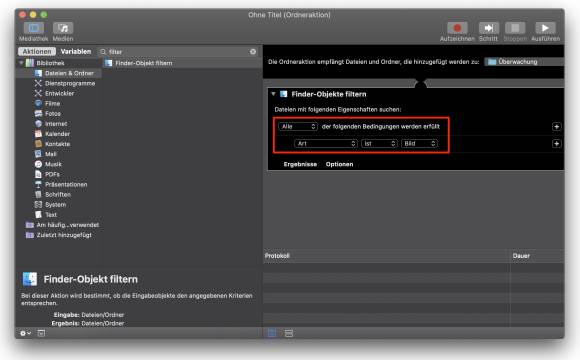Open the Alle conditions dropdown
This screenshot has width=580, height=360.
(298, 127)
